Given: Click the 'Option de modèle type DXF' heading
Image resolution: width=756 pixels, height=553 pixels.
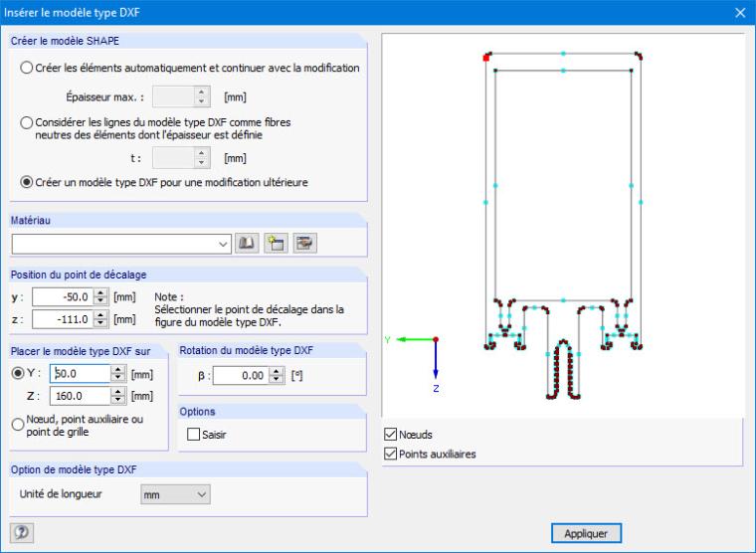Looking at the screenshot, I should [74, 469].
